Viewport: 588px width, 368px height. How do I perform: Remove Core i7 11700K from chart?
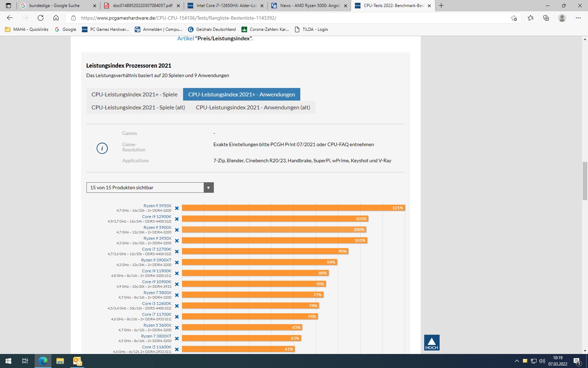point(177,317)
